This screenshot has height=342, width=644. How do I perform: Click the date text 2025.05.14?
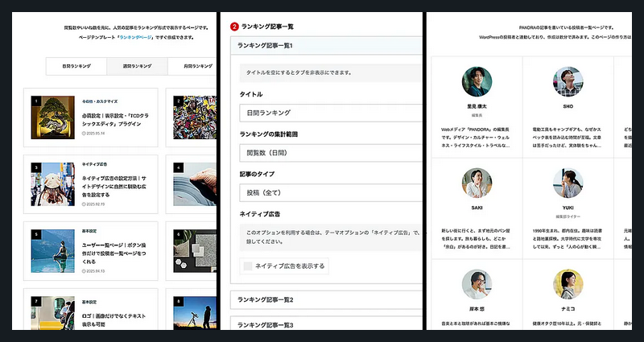[96, 133]
